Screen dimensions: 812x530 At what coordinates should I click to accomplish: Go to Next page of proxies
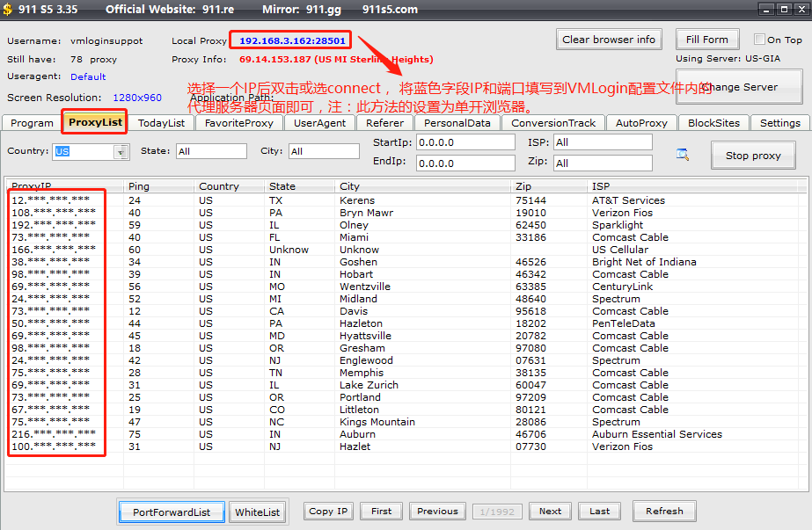[x=550, y=512]
